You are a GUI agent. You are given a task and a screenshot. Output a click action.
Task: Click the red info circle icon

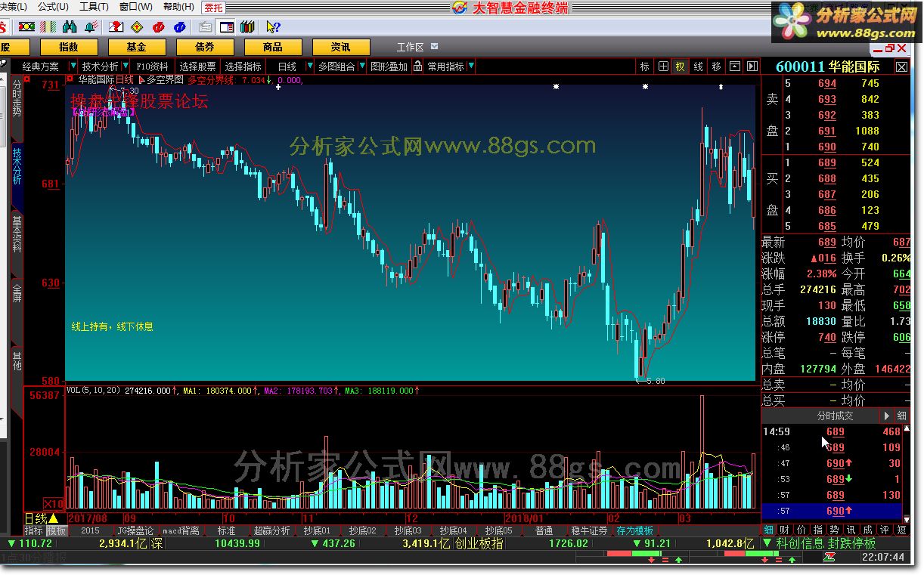coord(159,27)
